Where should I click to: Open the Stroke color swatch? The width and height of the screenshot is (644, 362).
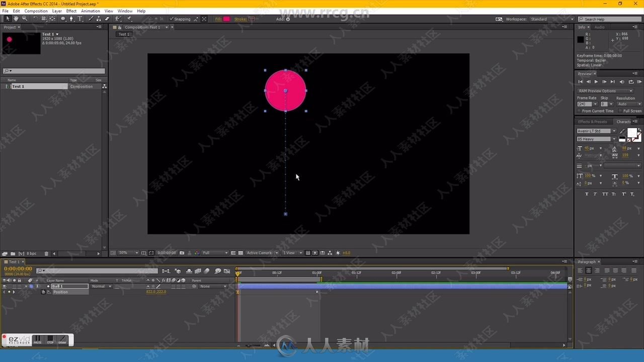click(251, 19)
